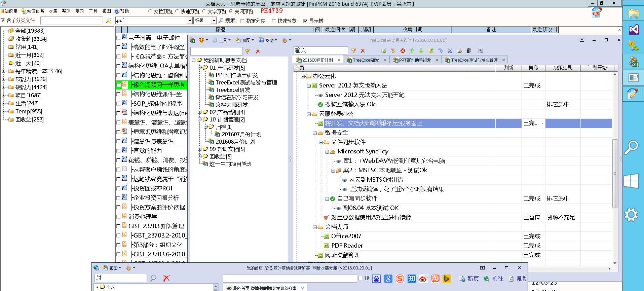Toggle the 指定分类 checkbox

click(242, 21)
